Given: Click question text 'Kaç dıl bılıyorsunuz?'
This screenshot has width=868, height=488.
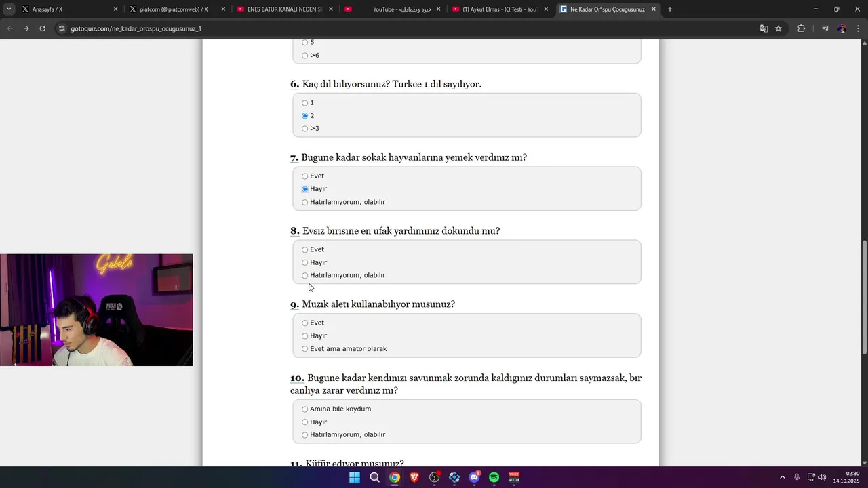Looking at the screenshot, I should point(346,84).
